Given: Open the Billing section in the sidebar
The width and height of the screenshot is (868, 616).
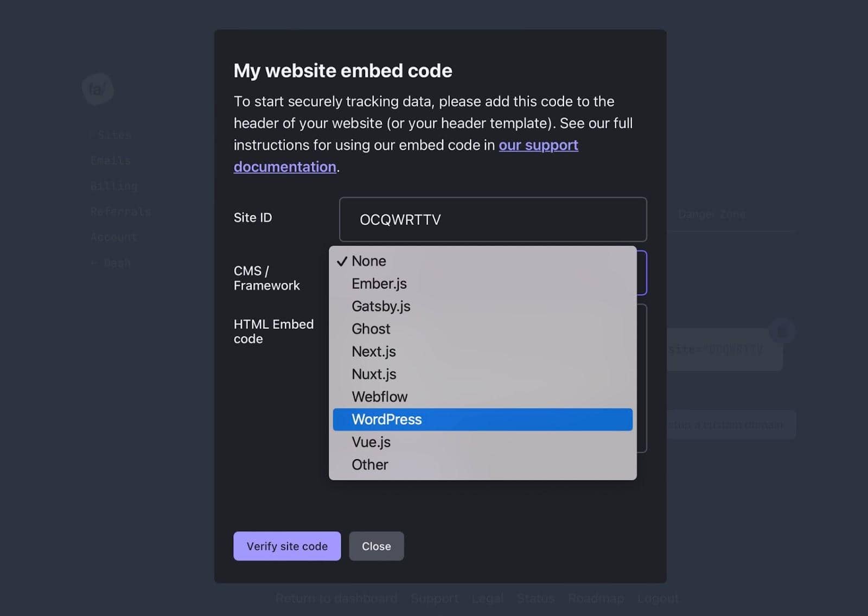Looking at the screenshot, I should click(113, 186).
